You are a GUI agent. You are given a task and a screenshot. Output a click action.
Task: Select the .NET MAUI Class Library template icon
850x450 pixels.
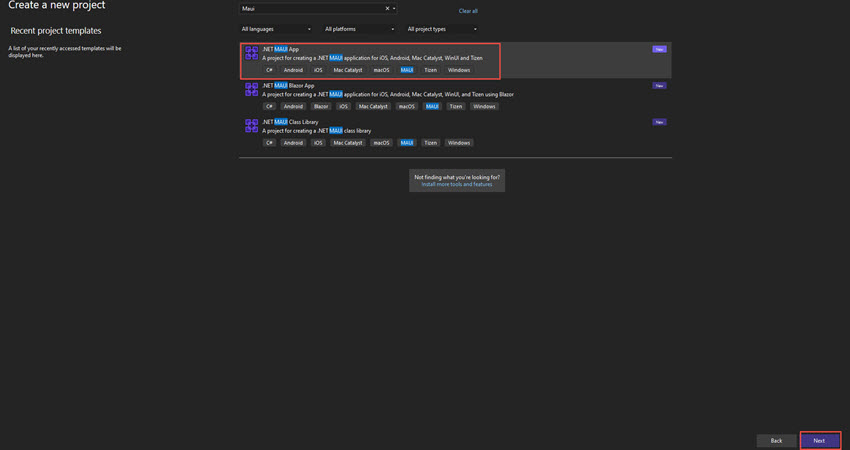click(252, 126)
